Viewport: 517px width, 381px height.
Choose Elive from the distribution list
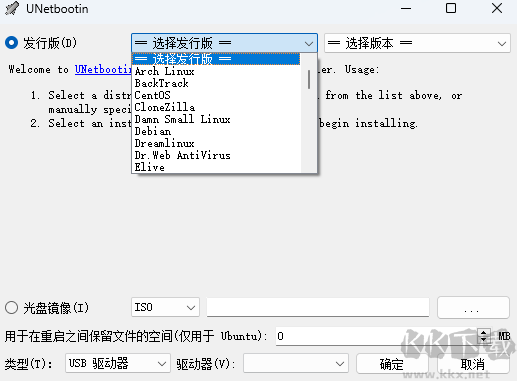[x=216, y=167]
